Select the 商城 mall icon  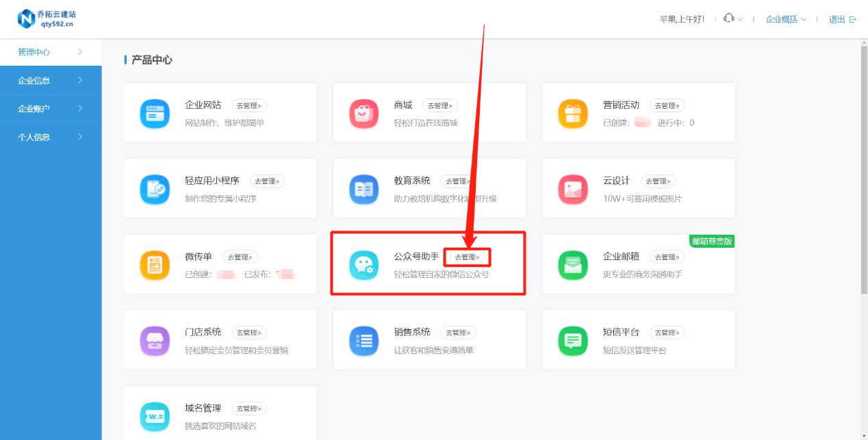coord(363,112)
